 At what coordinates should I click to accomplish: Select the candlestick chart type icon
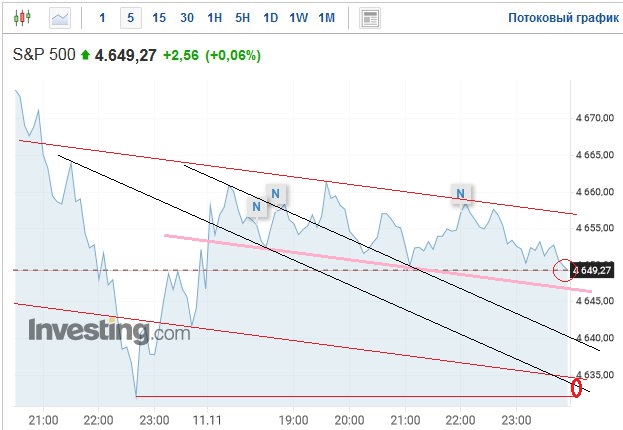point(23,18)
